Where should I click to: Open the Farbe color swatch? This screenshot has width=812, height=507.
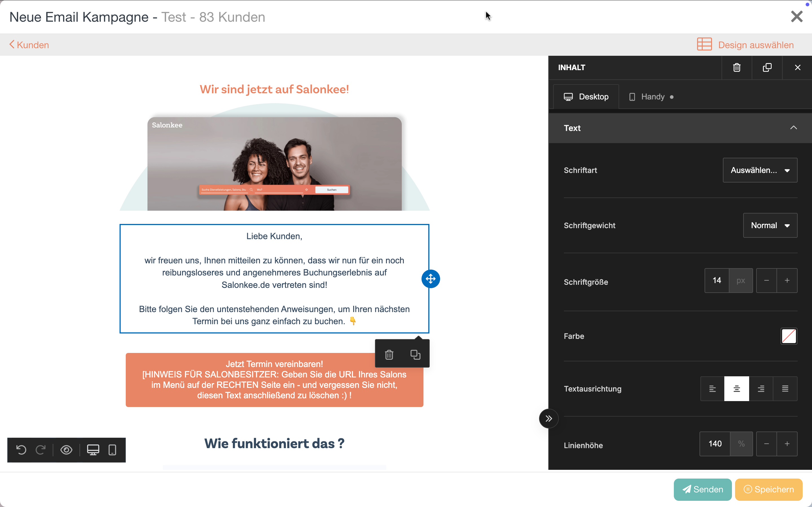pyautogui.click(x=789, y=336)
